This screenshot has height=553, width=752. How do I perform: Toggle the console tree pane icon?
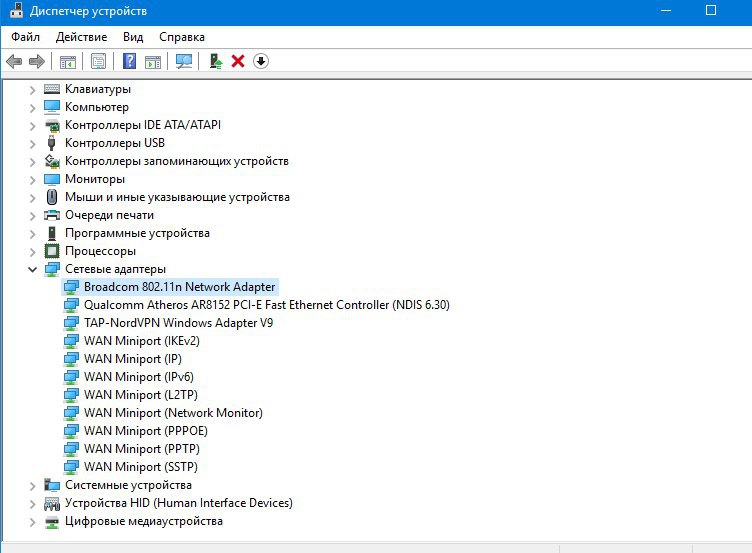tap(68, 61)
